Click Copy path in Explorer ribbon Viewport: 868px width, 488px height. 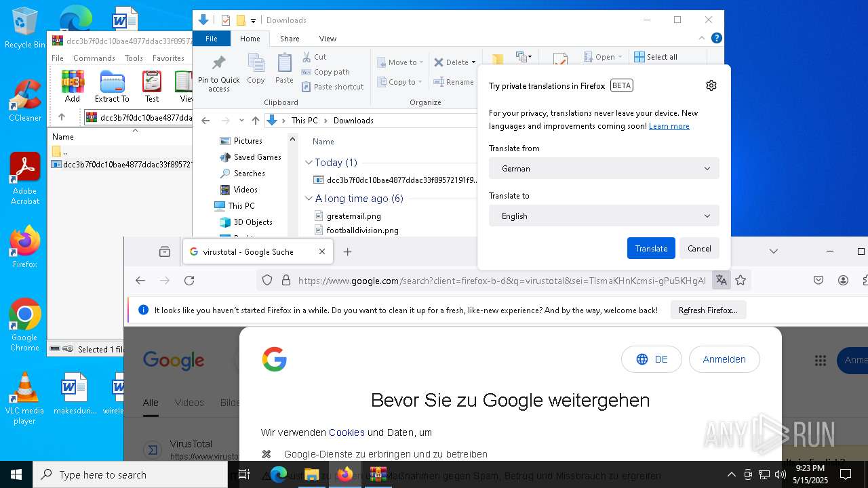click(325, 72)
